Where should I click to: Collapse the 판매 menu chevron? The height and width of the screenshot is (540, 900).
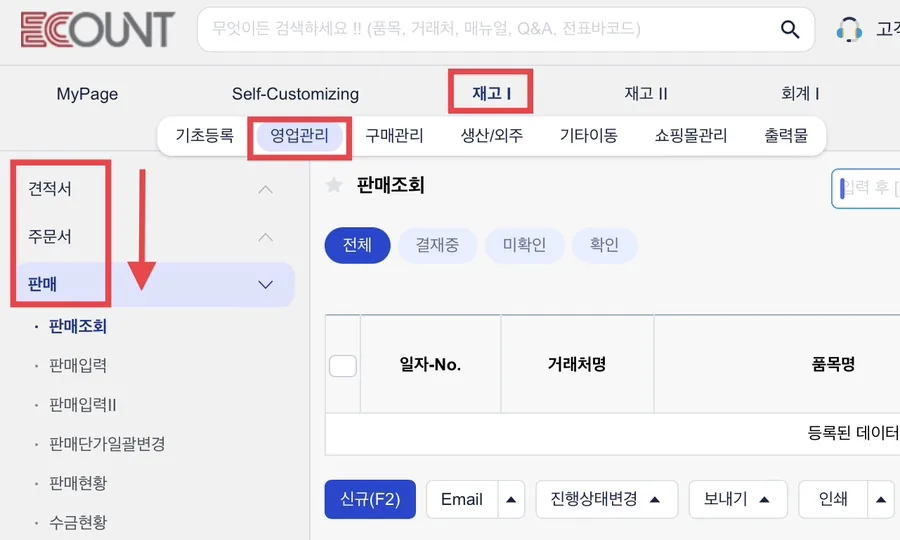coord(265,285)
